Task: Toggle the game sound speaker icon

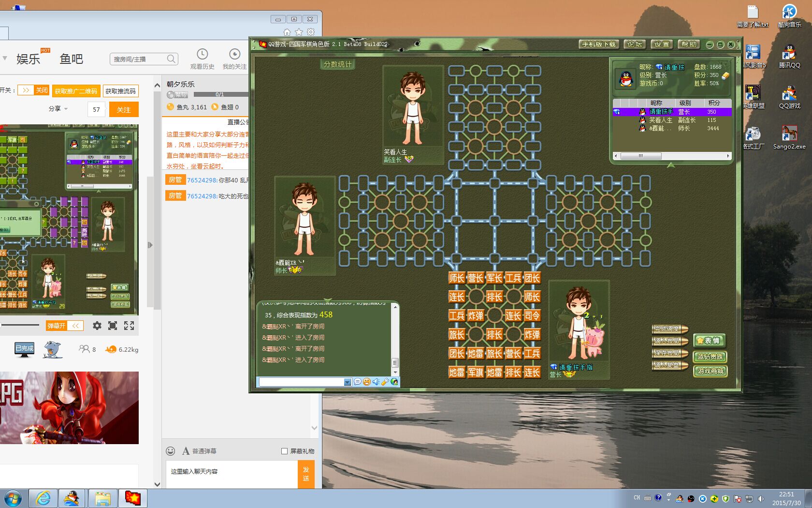Action: 376,382
